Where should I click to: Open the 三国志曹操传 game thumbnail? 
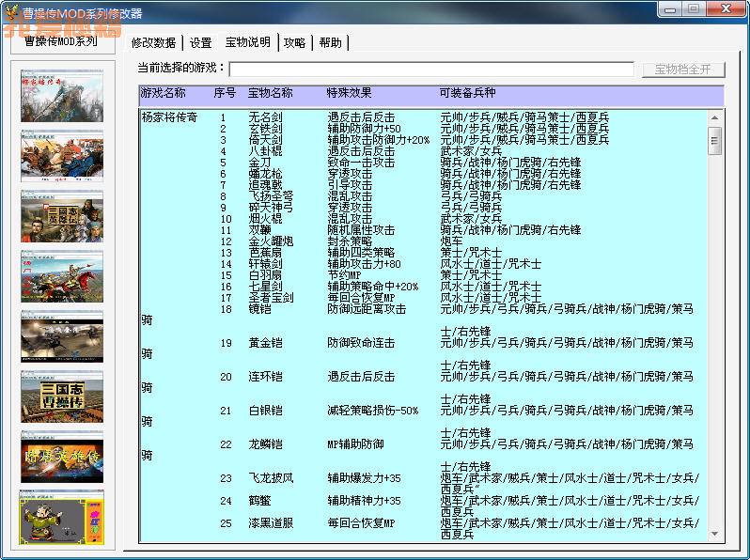62,396
